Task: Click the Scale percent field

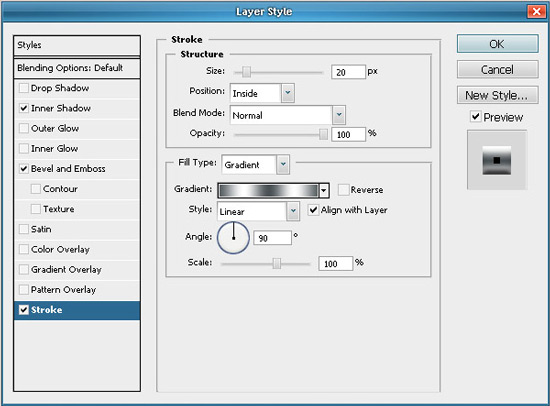Action: 335,264
